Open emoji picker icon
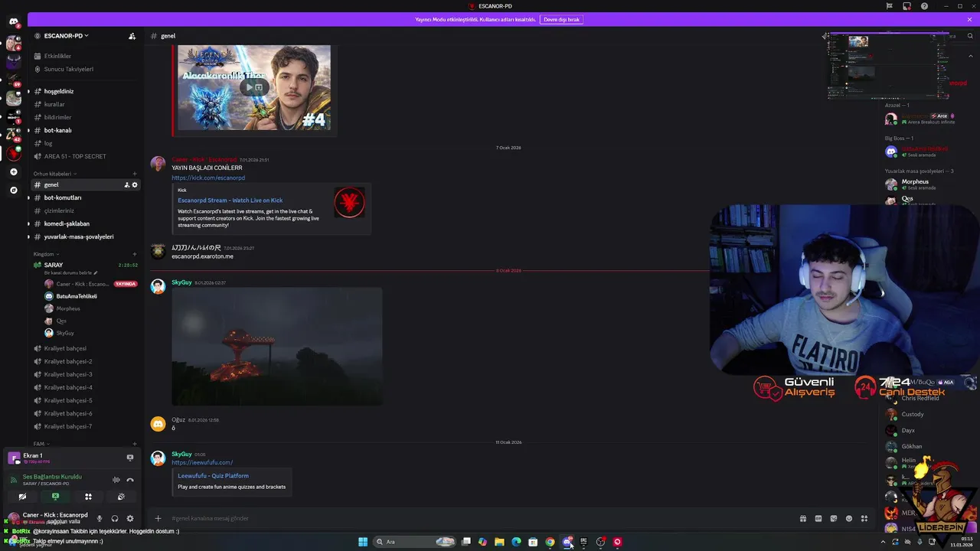 [849, 519]
